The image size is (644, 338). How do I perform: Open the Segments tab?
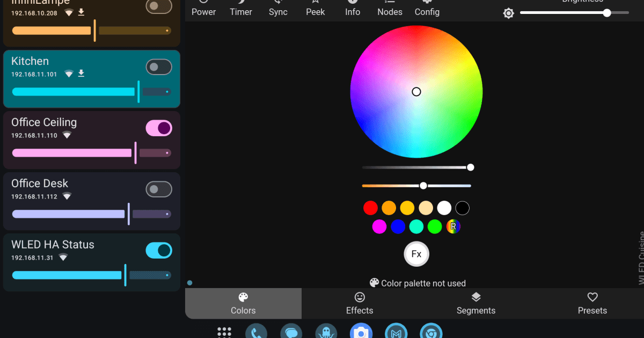[476, 303]
